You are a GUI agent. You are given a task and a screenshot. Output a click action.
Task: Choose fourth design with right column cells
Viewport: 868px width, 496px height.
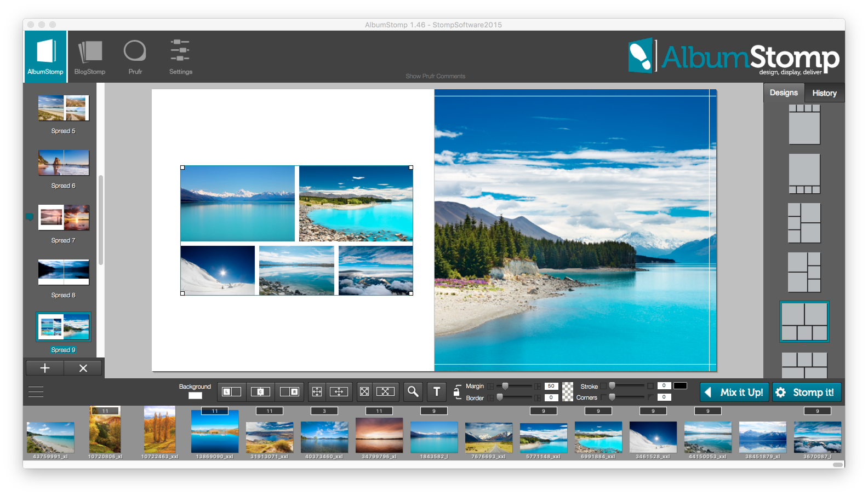[x=804, y=272]
